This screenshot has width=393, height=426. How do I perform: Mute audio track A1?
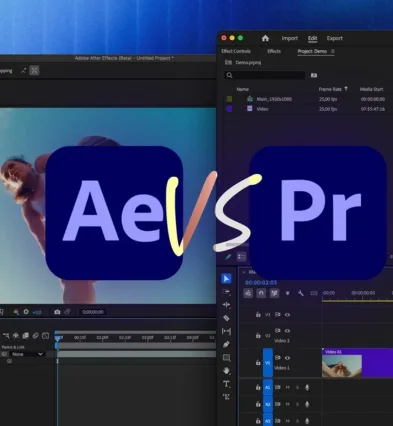287,388
